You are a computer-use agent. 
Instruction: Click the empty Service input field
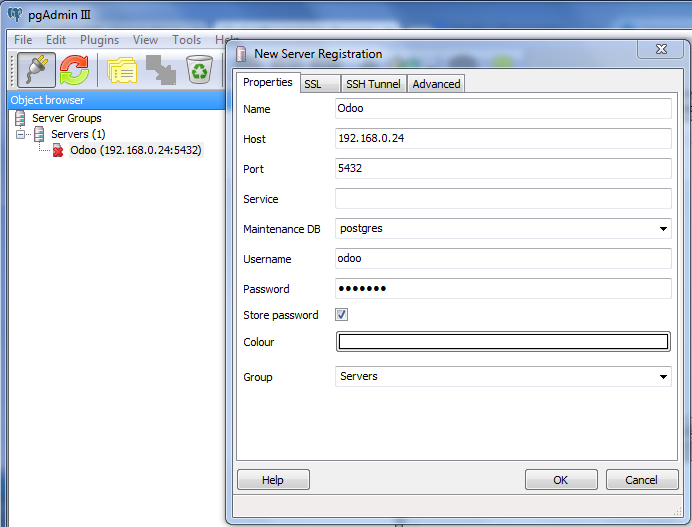coord(503,198)
